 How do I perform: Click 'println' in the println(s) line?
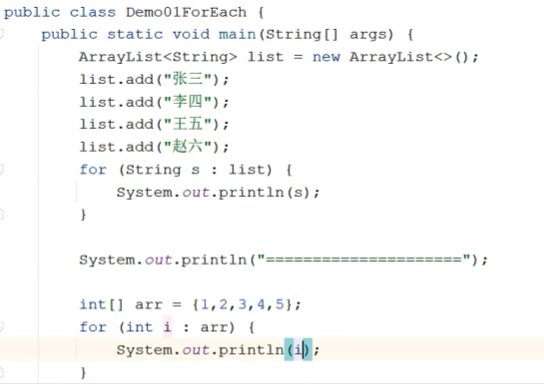(251, 192)
